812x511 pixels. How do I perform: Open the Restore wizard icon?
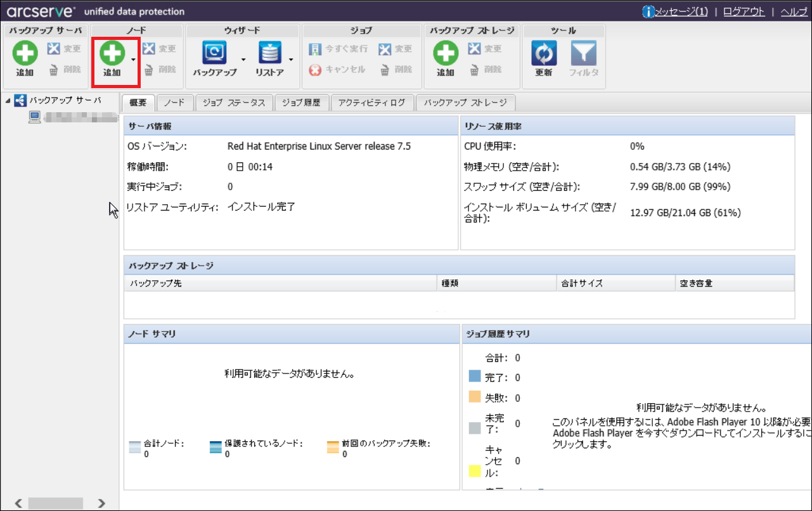270,55
